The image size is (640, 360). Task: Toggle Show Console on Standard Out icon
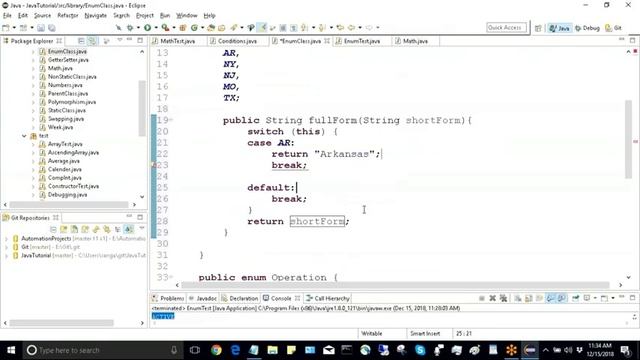pos(551,298)
